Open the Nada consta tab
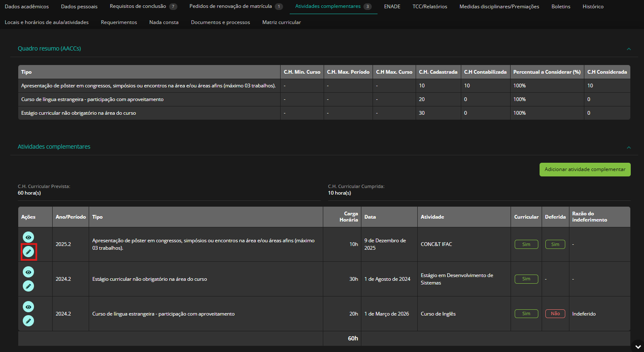Viewport: 644px width, 352px height. coord(164,22)
